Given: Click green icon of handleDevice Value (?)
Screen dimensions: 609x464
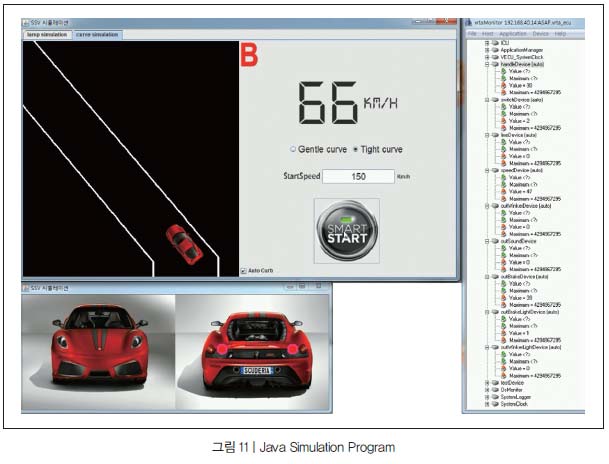Looking at the screenshot, I should [x=503, y=71].
